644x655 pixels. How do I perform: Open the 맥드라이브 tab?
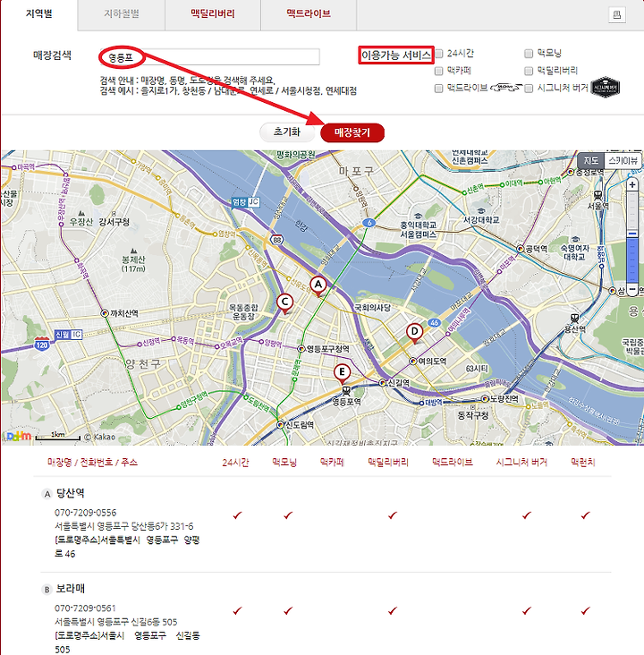click(309, 14)
